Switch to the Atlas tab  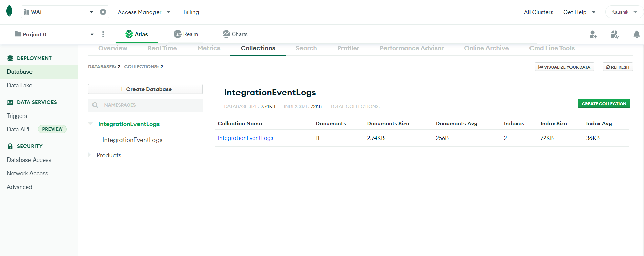[137, 34]
